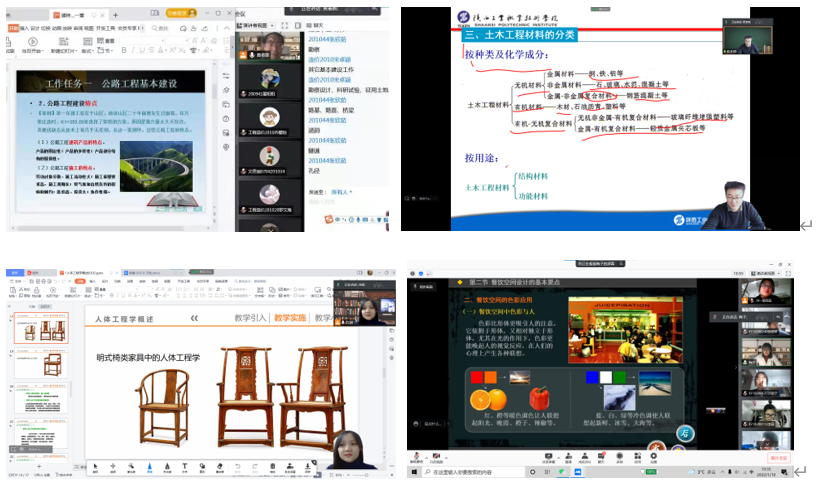
Task: Click the orange login button in WPS title bar
Action: pos(176,13)
